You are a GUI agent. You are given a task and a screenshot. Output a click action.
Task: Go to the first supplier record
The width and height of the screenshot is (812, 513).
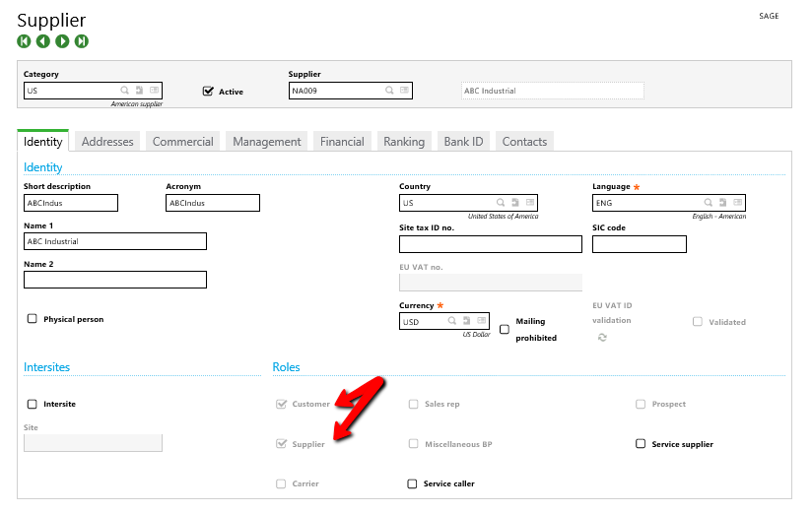tap(24, 41)
